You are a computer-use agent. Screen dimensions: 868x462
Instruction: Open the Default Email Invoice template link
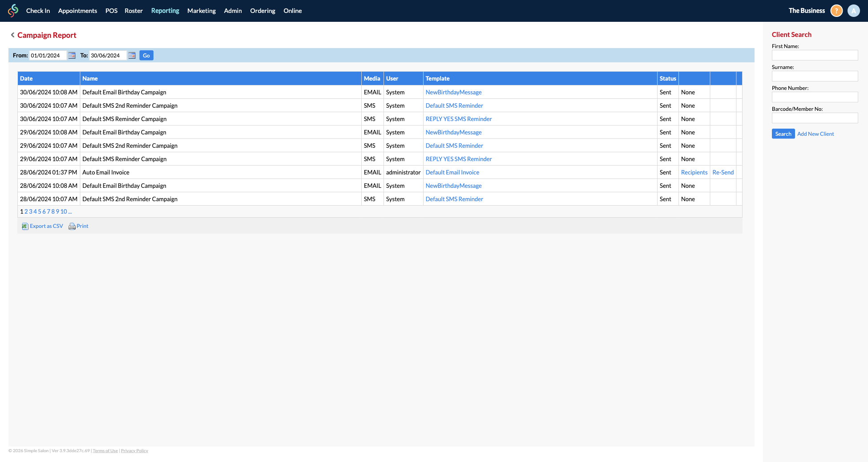pyautogui.click(x=452, y=173)
